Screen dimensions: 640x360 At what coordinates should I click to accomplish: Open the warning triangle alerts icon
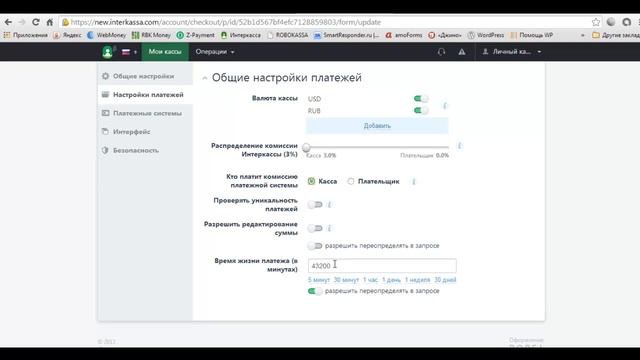[x=462, y=52]
